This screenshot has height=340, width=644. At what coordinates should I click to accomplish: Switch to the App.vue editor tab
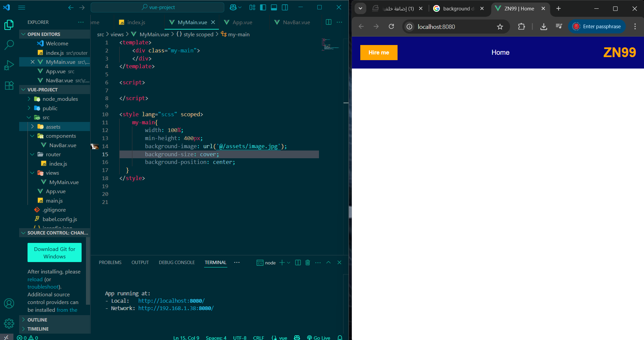point(242,23)
